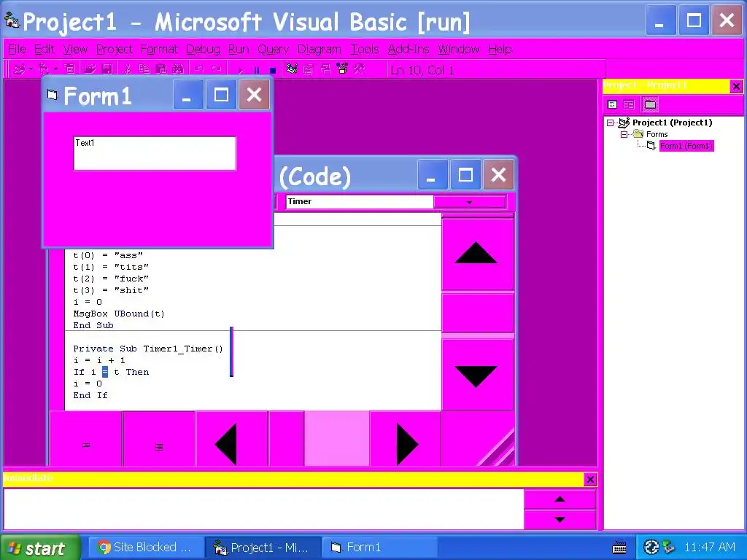Viewport: 747px width, 560px height.
Task: Select Form1 (Form1) in the project tree
Action: click(686, 146)
